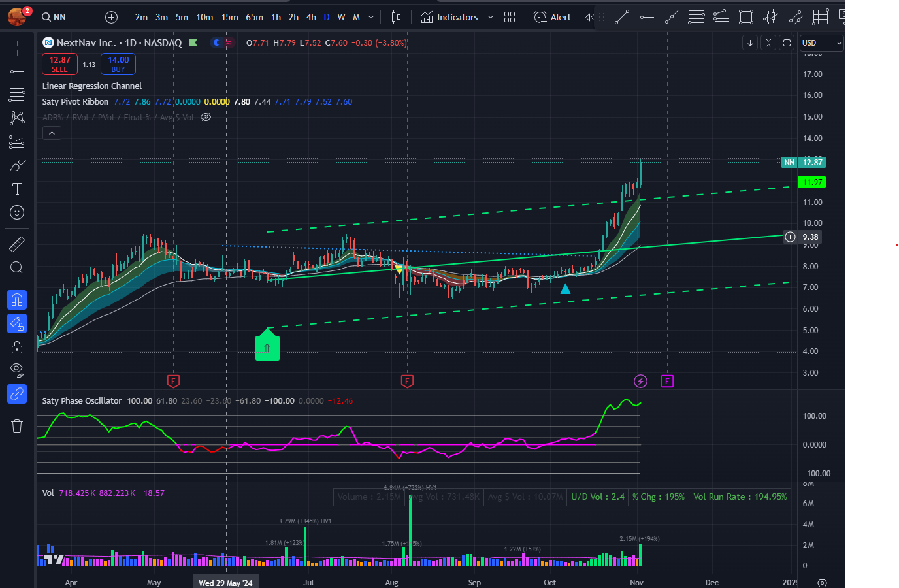Open the Indicators dialog

(x=449, y=17)
